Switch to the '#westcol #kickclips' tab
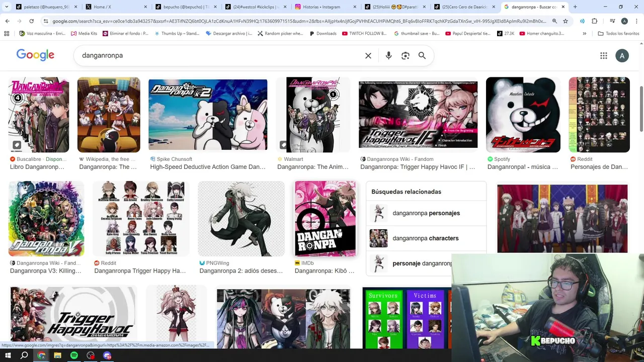The height and width of the screenshot is (362, 644). click(255, 7)
